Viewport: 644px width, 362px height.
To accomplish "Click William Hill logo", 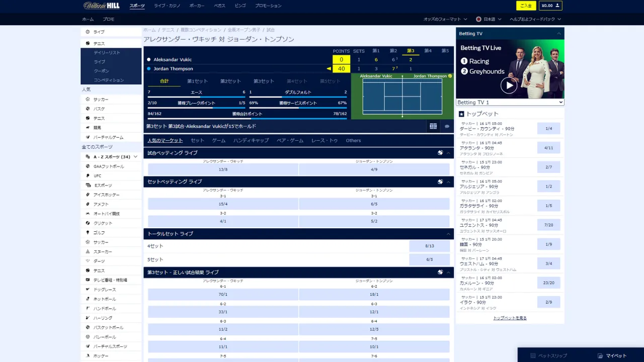I will tap(101, 6).
